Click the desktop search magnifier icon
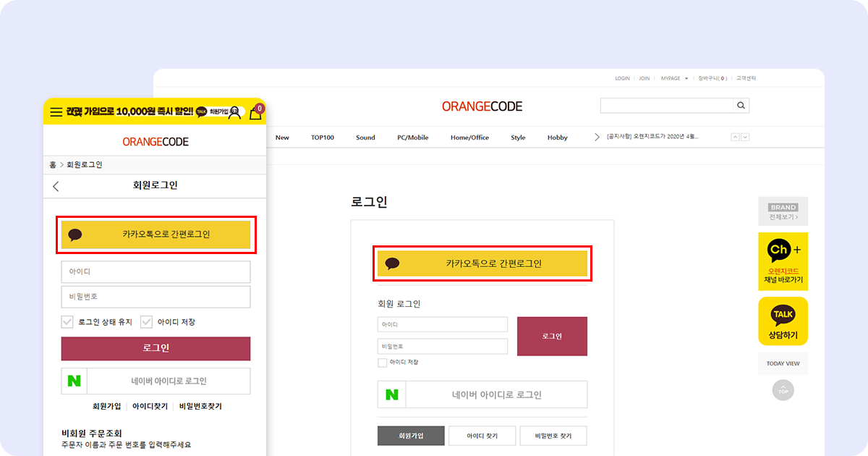Image resolution: width=868 pixels, height=456 pixels. (741, 106)
